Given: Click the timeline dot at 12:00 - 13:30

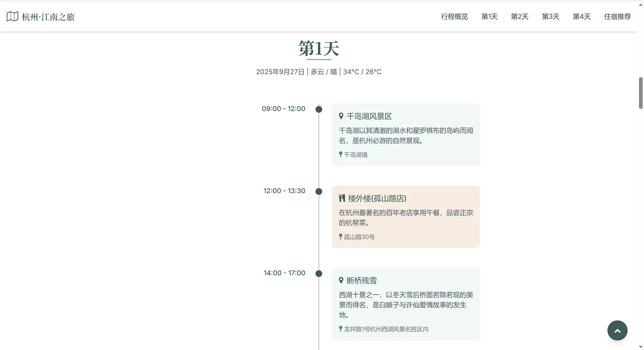Looking at the screenshot, I should pyautogui.click(x=319, y=191).
